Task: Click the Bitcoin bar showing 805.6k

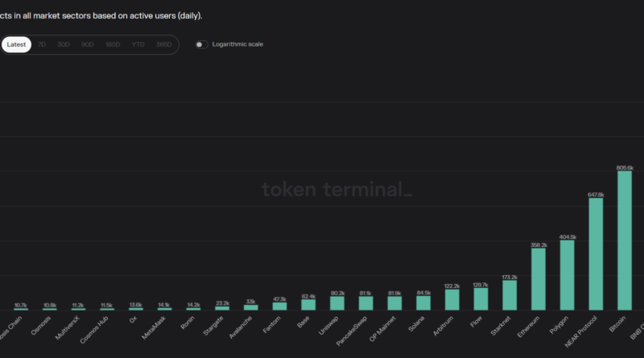Action: point(625,241)
